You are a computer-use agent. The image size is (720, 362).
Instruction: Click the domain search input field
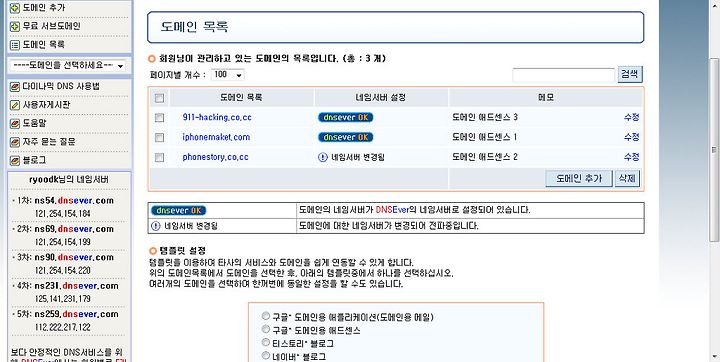563,75
